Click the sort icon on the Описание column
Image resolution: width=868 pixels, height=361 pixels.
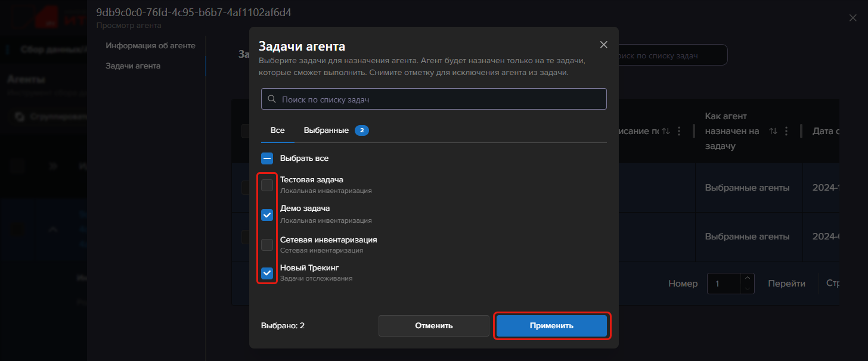(666, 131)
